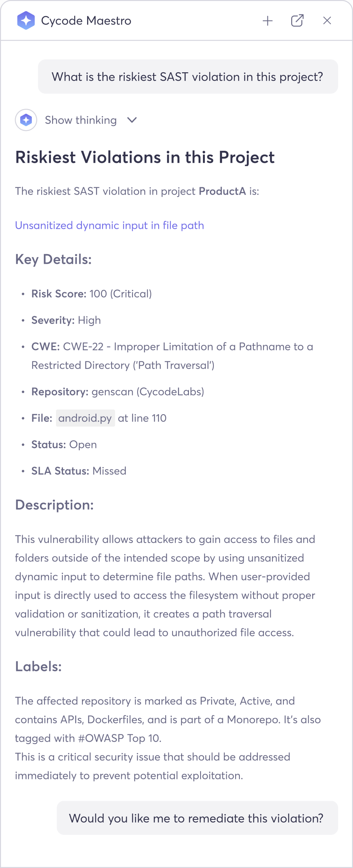Click the Risk Score list item
353x868 pixels.
click(x=91, y=294)
